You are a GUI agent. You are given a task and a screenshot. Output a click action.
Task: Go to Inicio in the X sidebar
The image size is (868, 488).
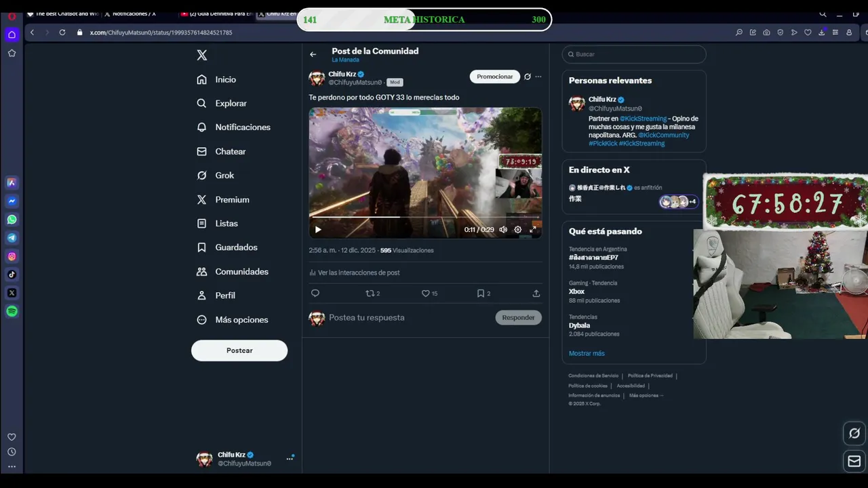(x=216, y=79)
